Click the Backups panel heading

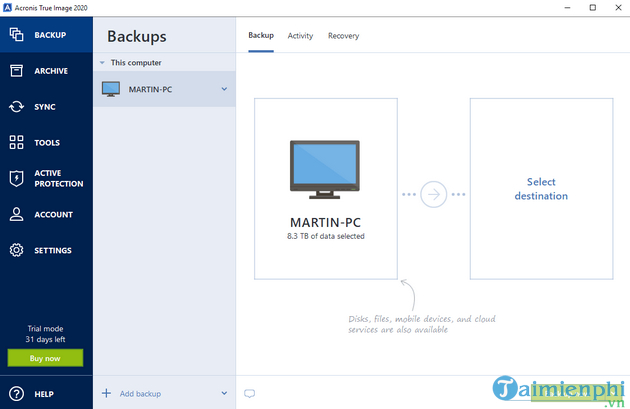coord(137,37)
